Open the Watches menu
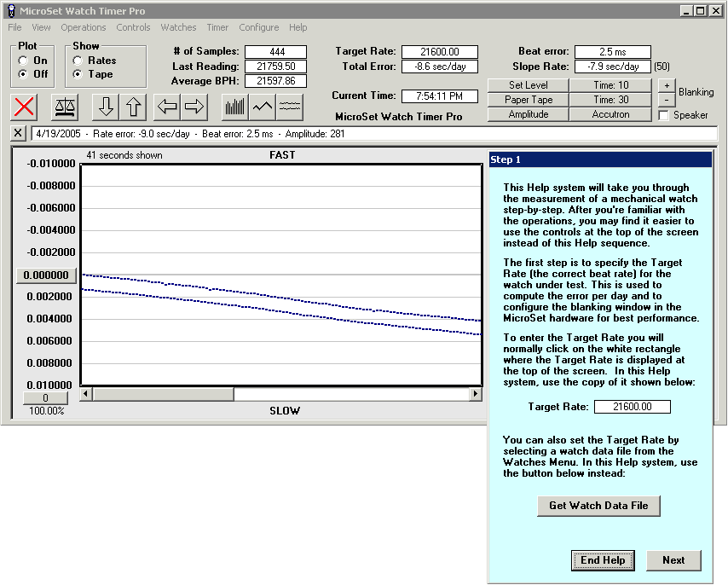Viewport: 728px width, 585px height. (x=178, y=27)
